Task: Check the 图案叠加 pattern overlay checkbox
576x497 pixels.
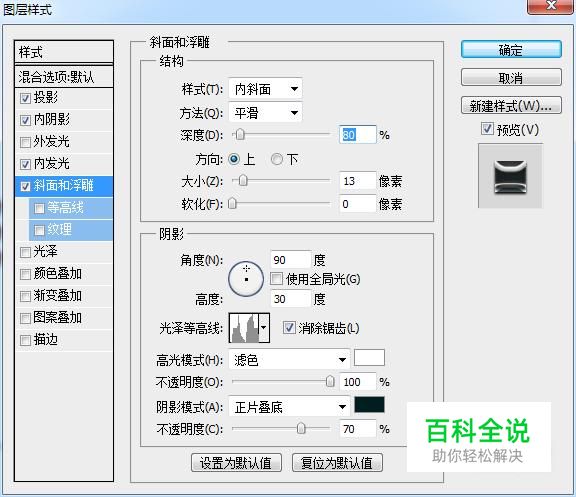Action: pyautogui.click(x=25, y=318)
